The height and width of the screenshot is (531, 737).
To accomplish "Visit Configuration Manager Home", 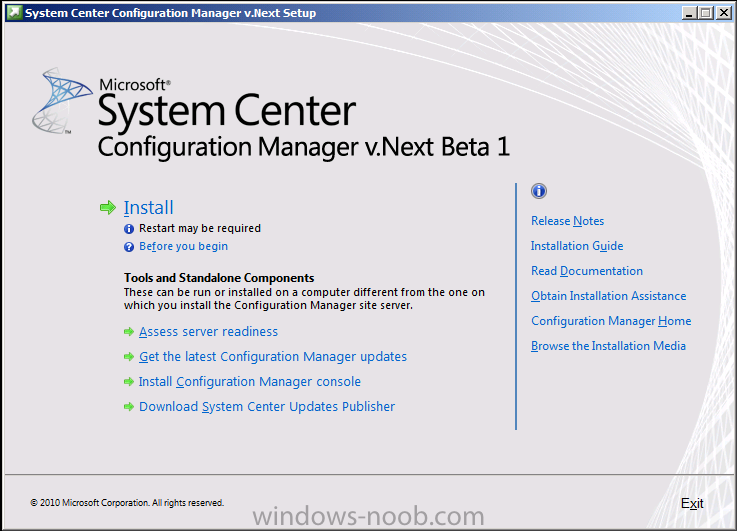I will (x=611, y=321).
